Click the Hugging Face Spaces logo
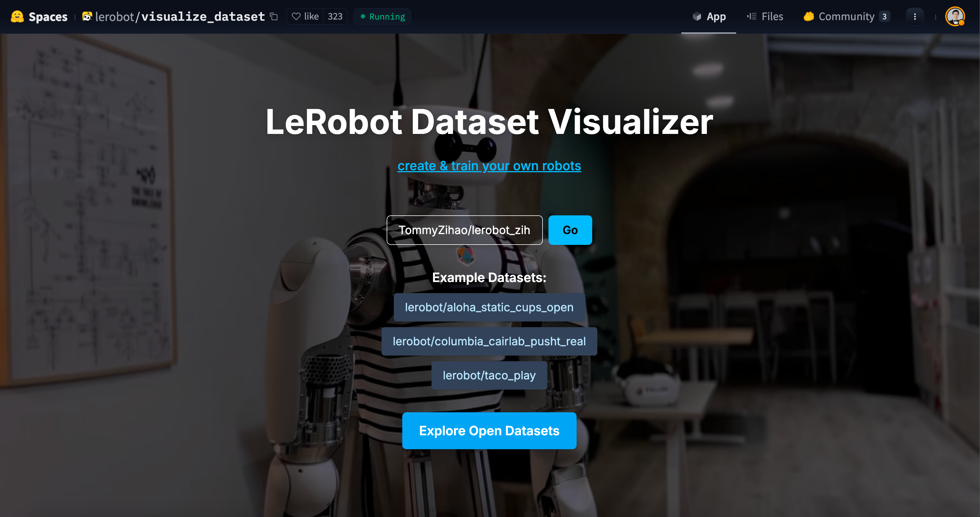The image size is (980, 517). click(x=17, y=16)
